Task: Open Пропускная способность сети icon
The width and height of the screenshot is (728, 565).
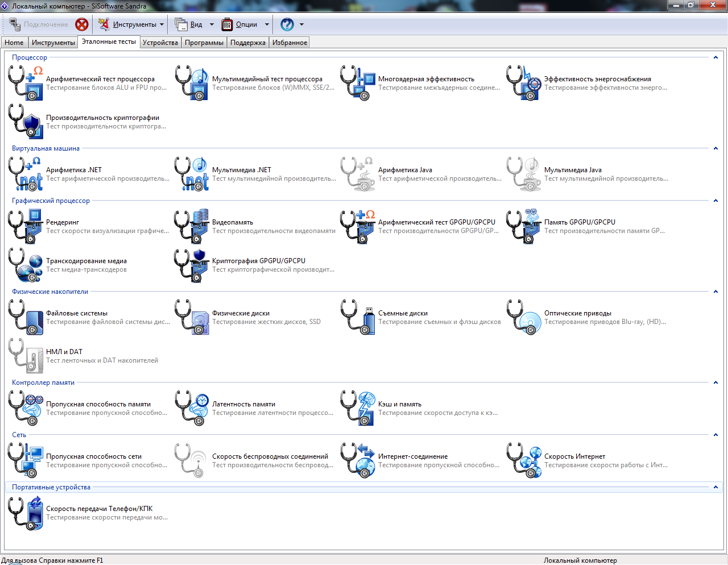Action: (x=26, y=460)
